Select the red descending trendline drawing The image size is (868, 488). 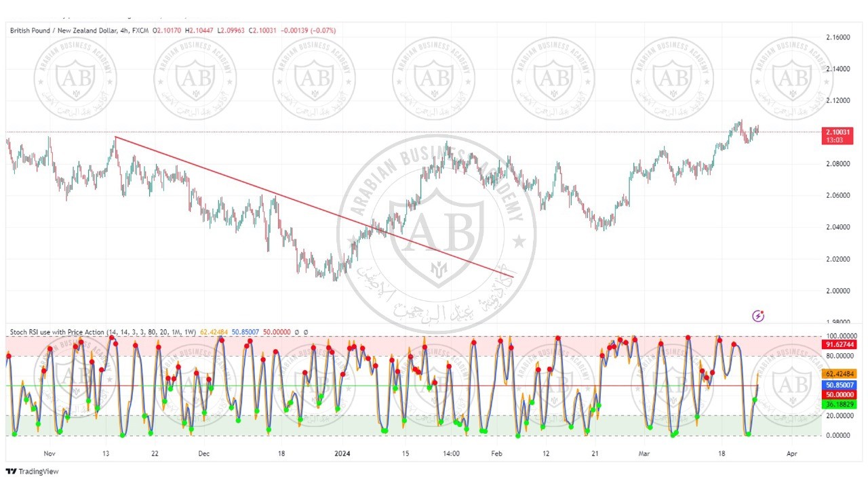[x=315, y=207]
